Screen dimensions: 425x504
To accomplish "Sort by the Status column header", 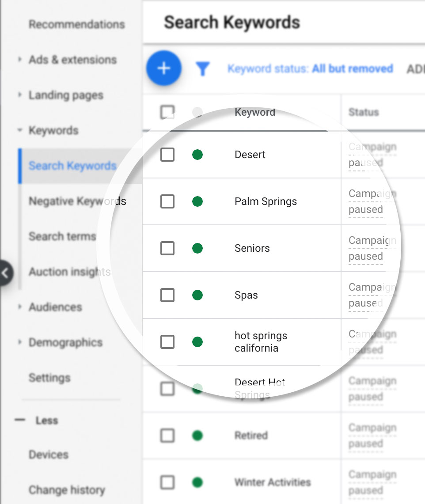I will [364, 112].
